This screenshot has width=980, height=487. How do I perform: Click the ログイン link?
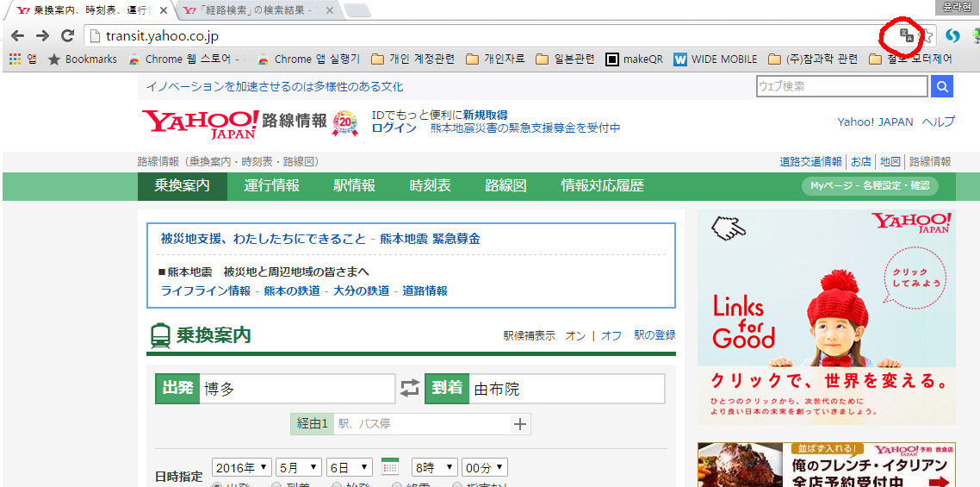(394, 128)
